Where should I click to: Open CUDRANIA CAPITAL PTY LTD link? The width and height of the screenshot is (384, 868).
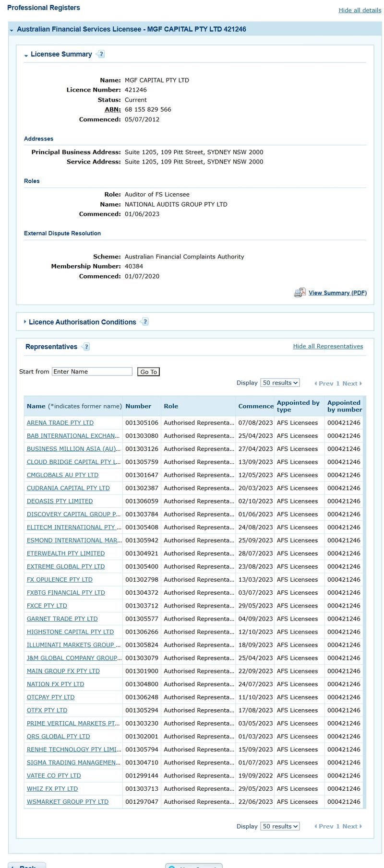(68, 488)
